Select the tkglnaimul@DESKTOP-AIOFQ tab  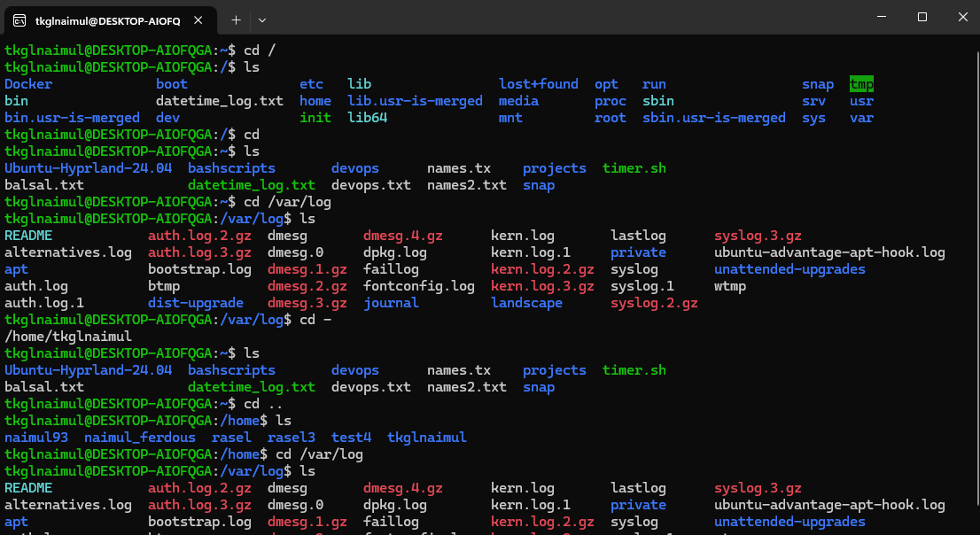[111, 20]
